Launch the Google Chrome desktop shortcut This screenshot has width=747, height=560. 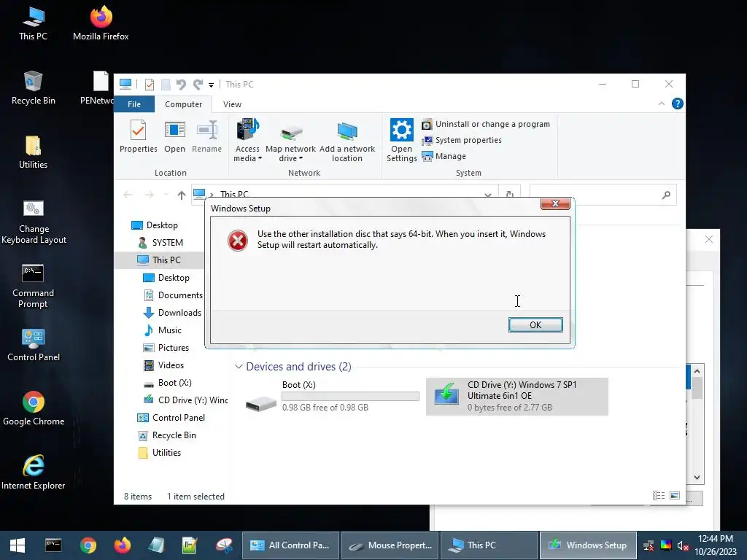pyautogui.click(x=34, y=409)
